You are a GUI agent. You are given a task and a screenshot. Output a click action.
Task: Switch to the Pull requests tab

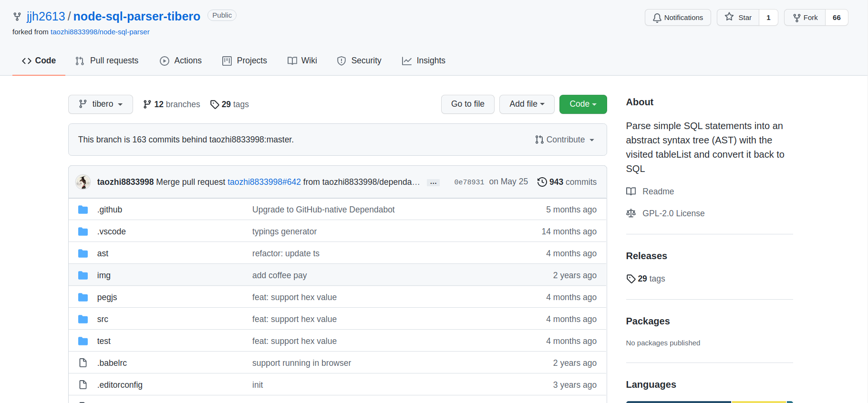107,60
